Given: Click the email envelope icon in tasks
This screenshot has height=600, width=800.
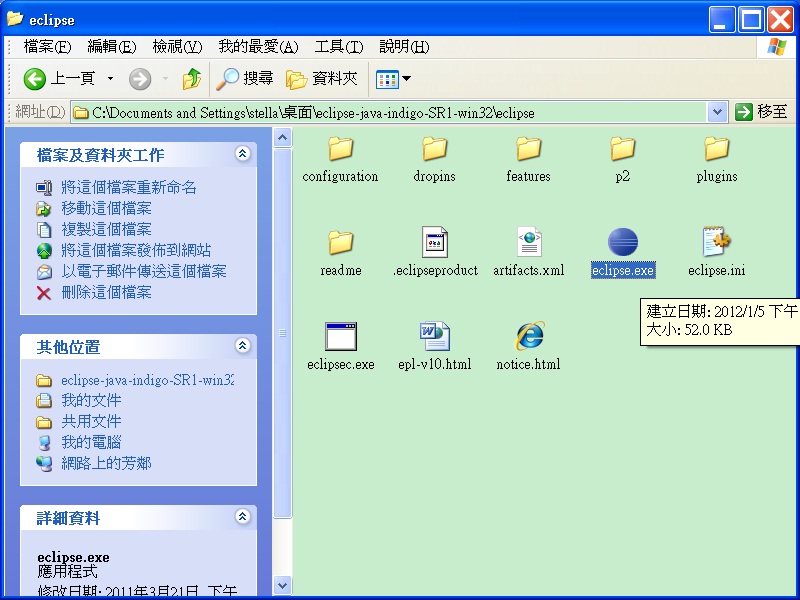Looking at the screenshot, I should tap(44, 272).
